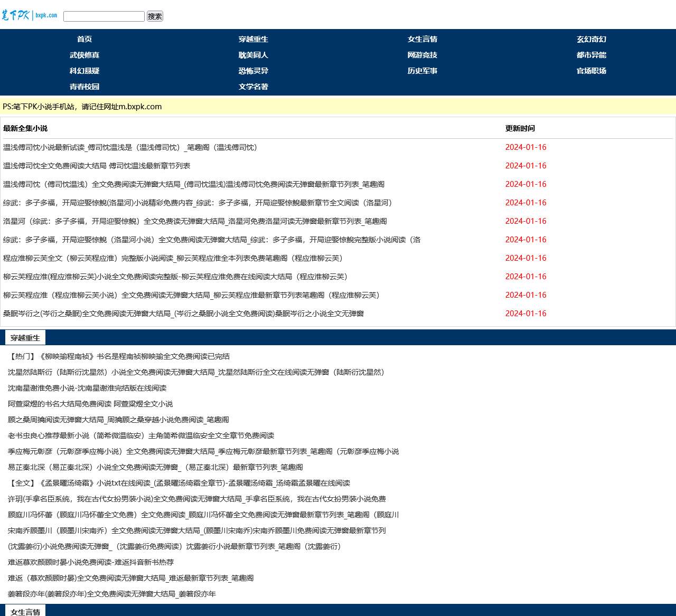Open 【热门】《柳映瑜程南祯》 novel link
This screenshot has height=616, width=676.
coord(119,356)
